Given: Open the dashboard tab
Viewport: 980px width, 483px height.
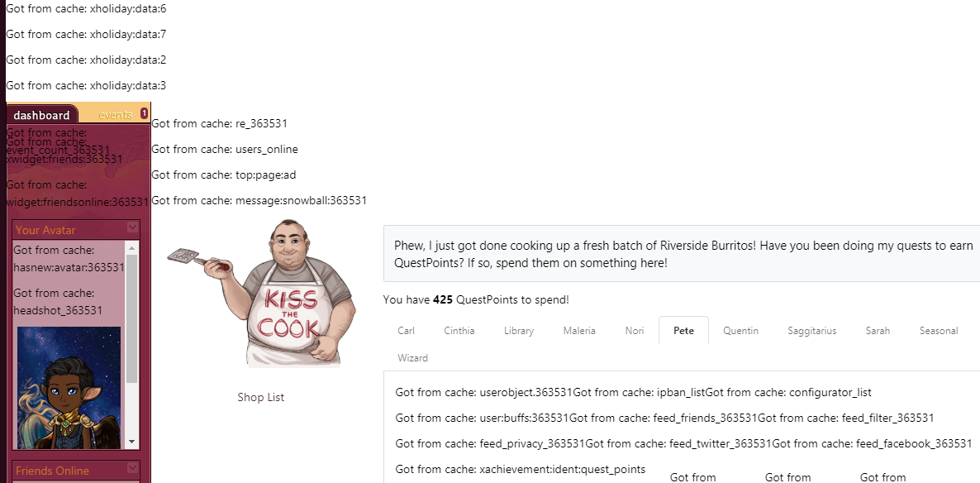Looking at the screenshot, I should (x=42, y=115).
